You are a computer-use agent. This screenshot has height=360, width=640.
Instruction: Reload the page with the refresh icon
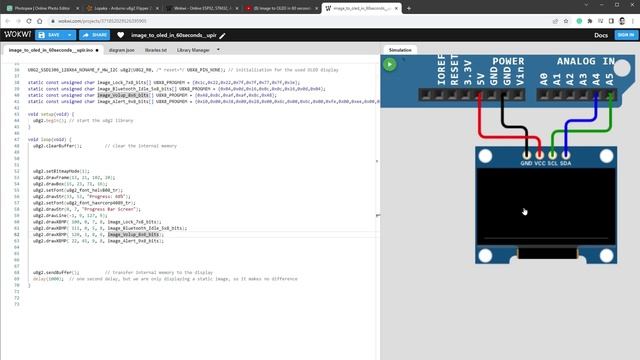coord(29,21)
